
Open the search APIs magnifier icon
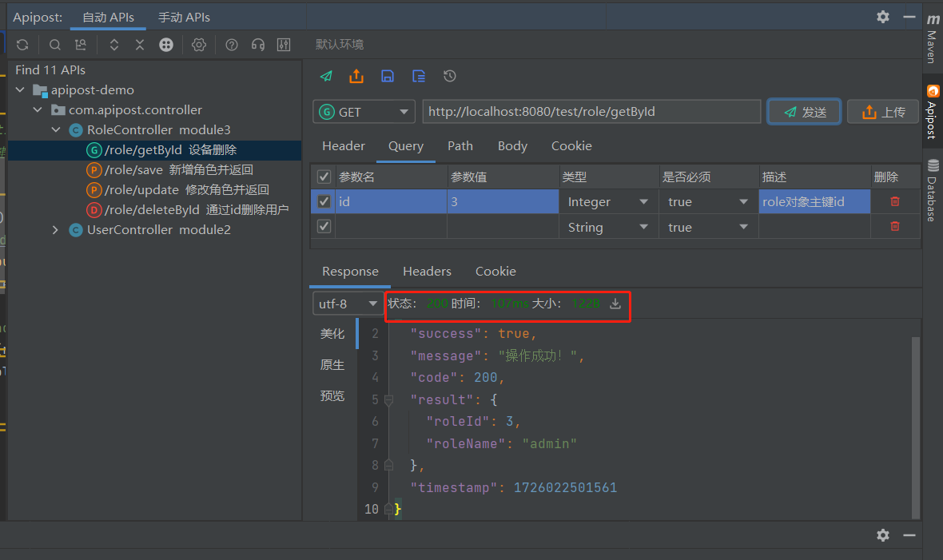pyautogui.click(x=54, y=45)
